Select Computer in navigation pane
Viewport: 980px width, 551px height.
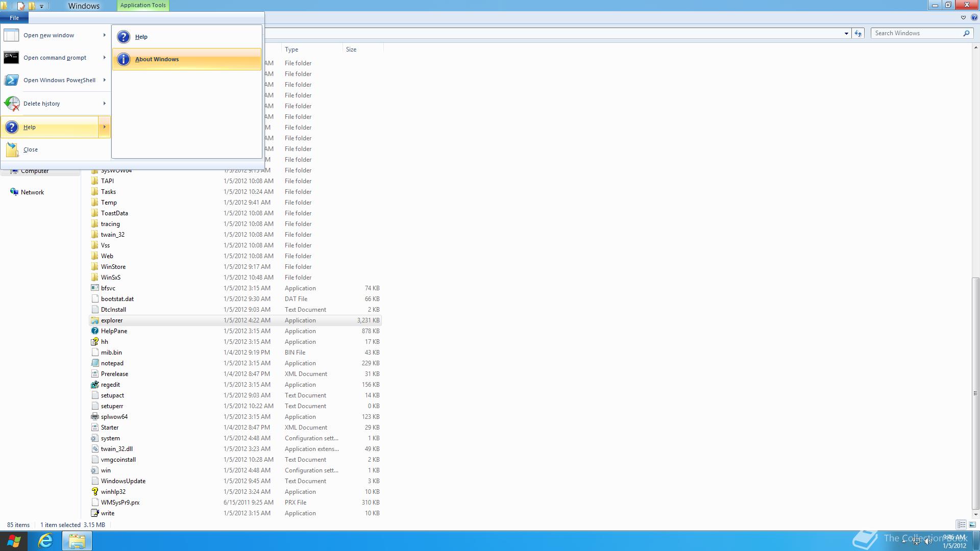pos(35,171)
